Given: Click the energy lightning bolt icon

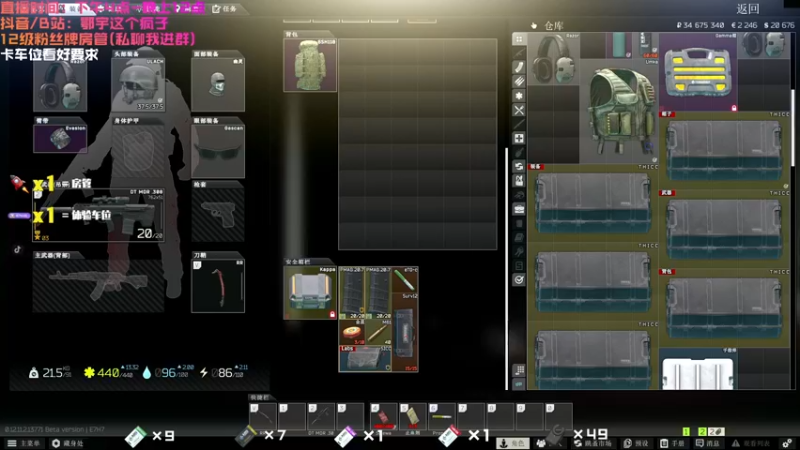Looking at the screenshot, I should 204,373.
